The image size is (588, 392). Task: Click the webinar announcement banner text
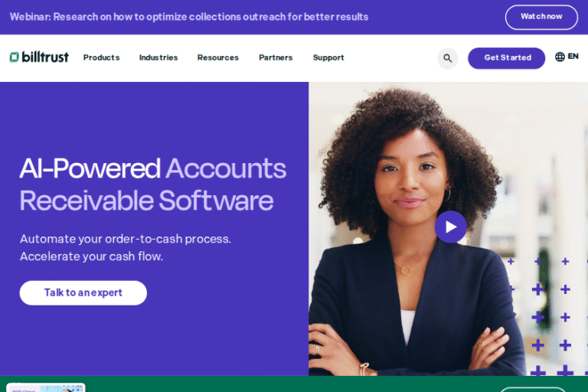(x=189, y=17)
